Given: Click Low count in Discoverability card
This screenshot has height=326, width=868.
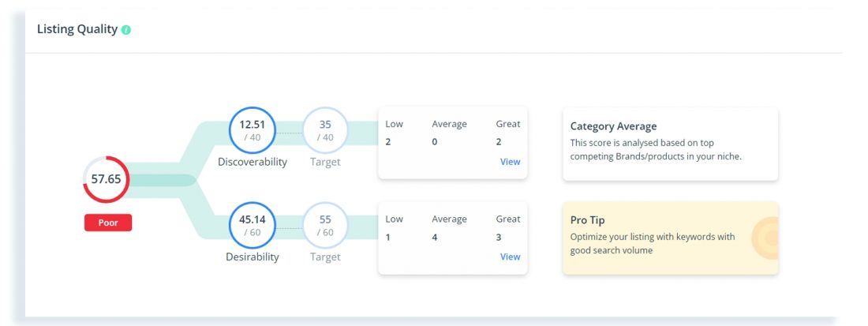Looking at the screenshot, I should pos(388,142).
